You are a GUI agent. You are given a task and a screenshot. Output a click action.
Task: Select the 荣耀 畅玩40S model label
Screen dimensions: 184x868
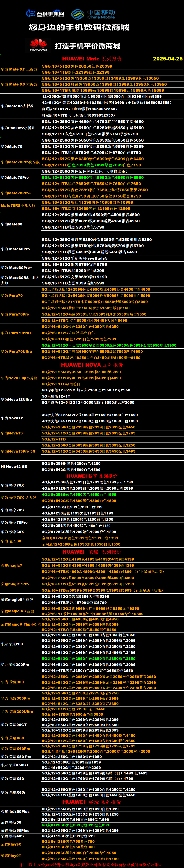pyautogui.click(x=12, y=836)
